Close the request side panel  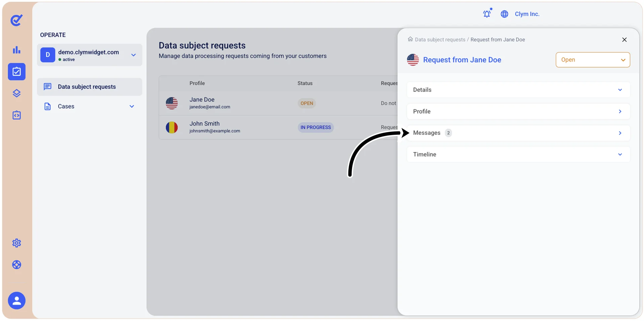624,40
